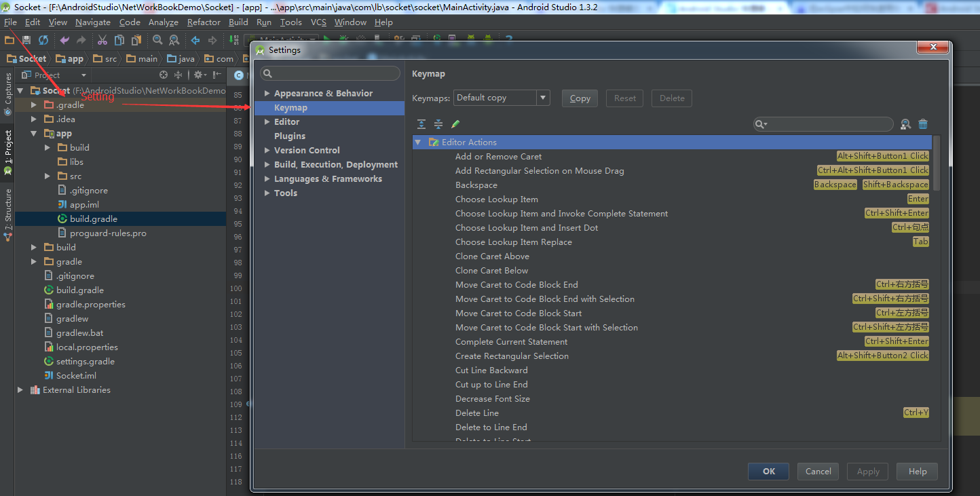980x496 pixels.
Task: Click the Save All floppy disk icon
Action: pos(26,40)
